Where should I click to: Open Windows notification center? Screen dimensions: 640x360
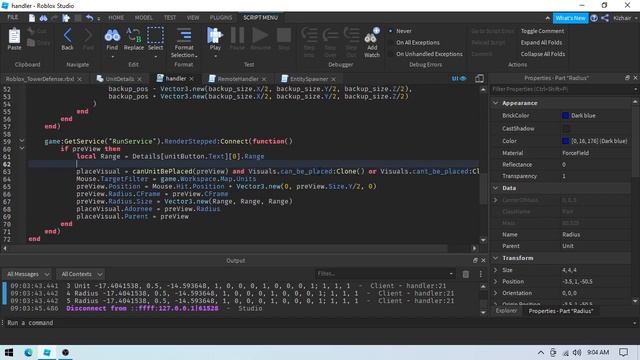623,352
